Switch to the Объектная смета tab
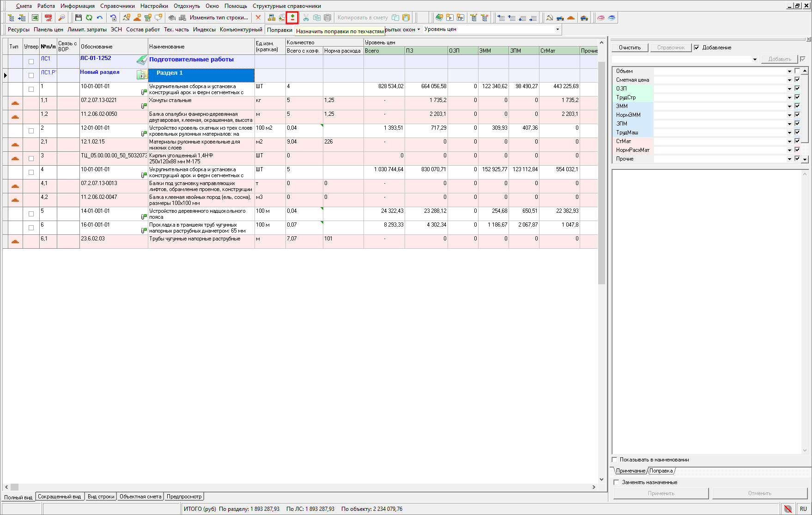 pyautogui.click(x=140, y=497)
